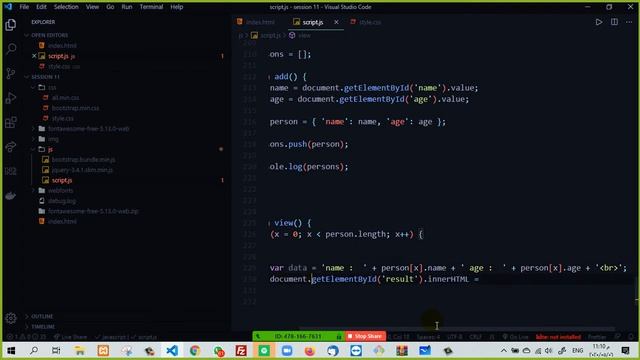Click 'kite: not installed' status item
This screenshot has width=640, height=360.
558,337
